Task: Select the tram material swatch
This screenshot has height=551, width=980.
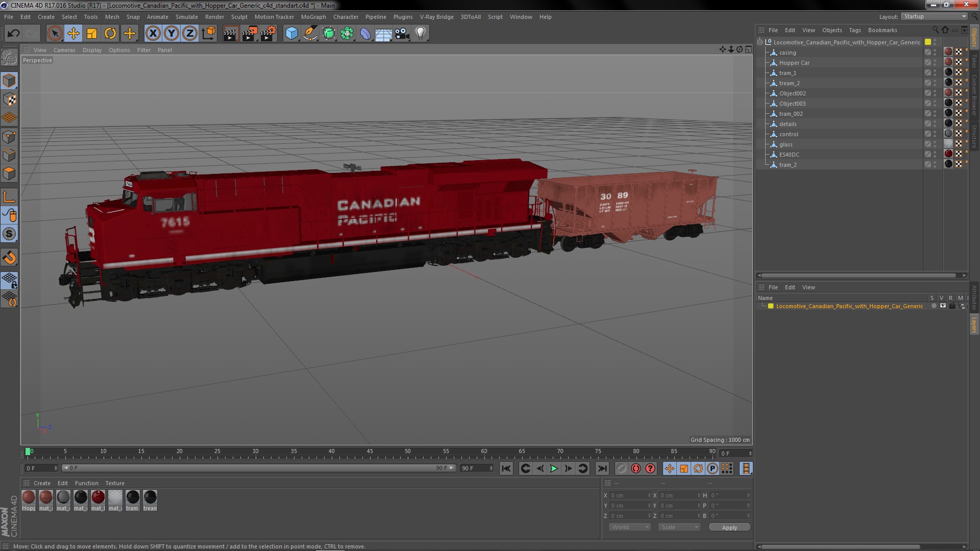Action: pos(133,500)
